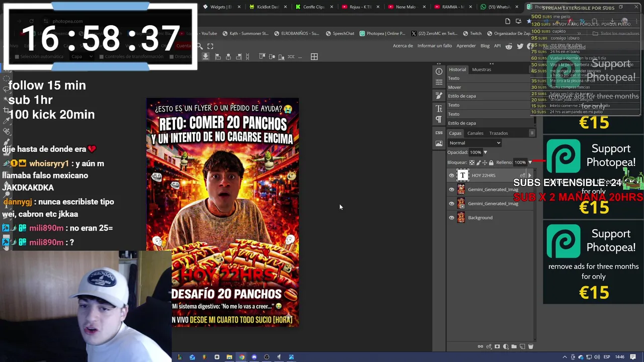
Task: Open the Acerca de link
Action: pos(403,46)
